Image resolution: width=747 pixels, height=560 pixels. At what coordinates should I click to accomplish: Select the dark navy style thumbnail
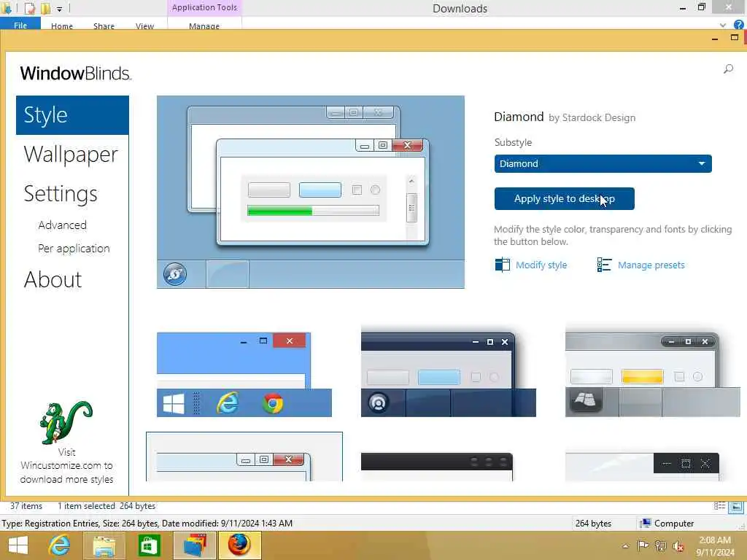coord(449,374)
